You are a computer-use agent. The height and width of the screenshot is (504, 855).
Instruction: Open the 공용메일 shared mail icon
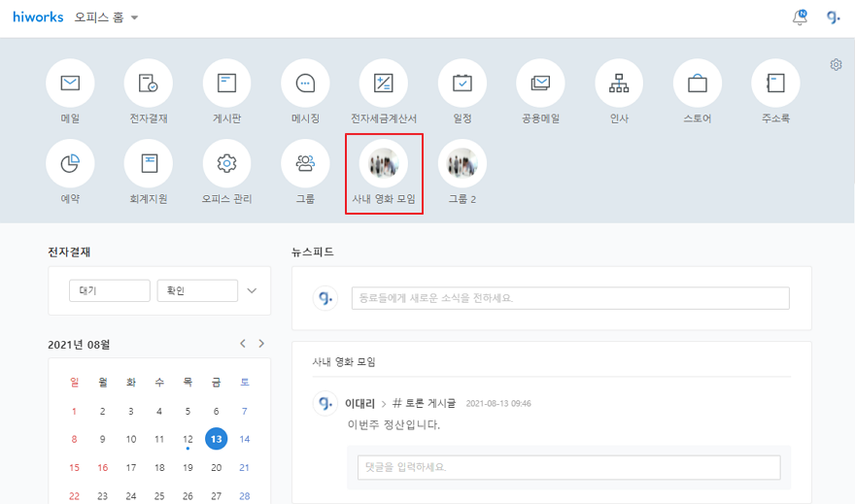click(540, 84)
